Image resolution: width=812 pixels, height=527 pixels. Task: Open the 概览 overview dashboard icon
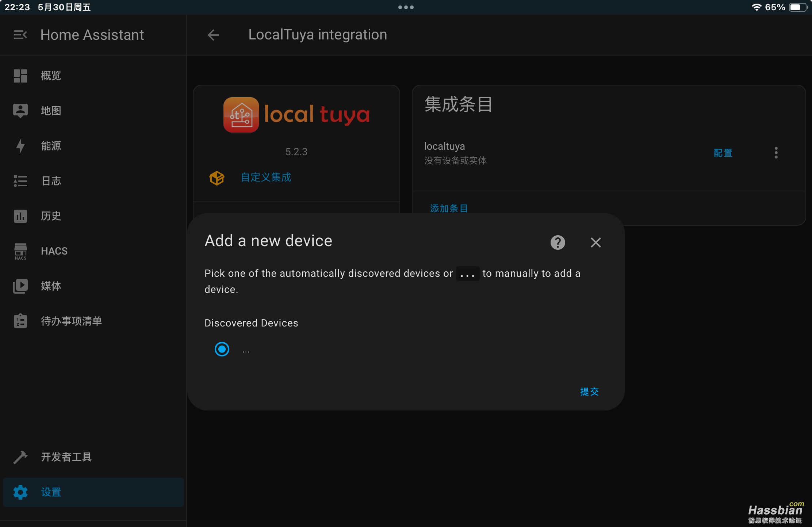coord(20,76)
